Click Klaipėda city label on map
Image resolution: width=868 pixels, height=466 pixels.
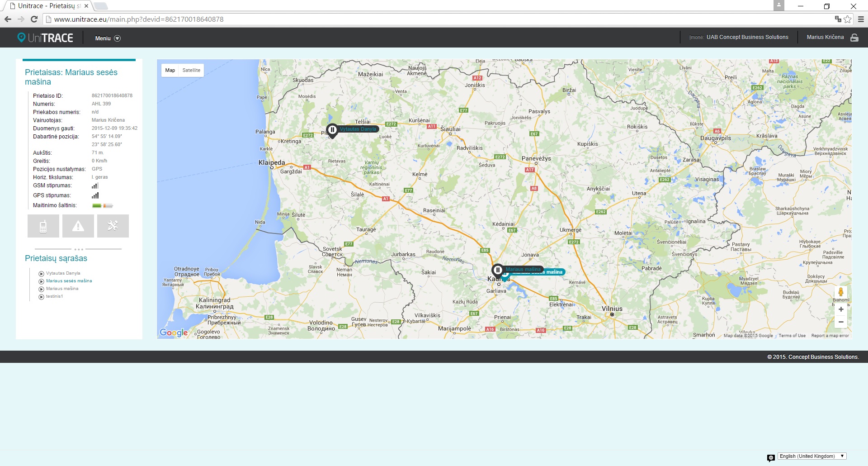point(272,162)
